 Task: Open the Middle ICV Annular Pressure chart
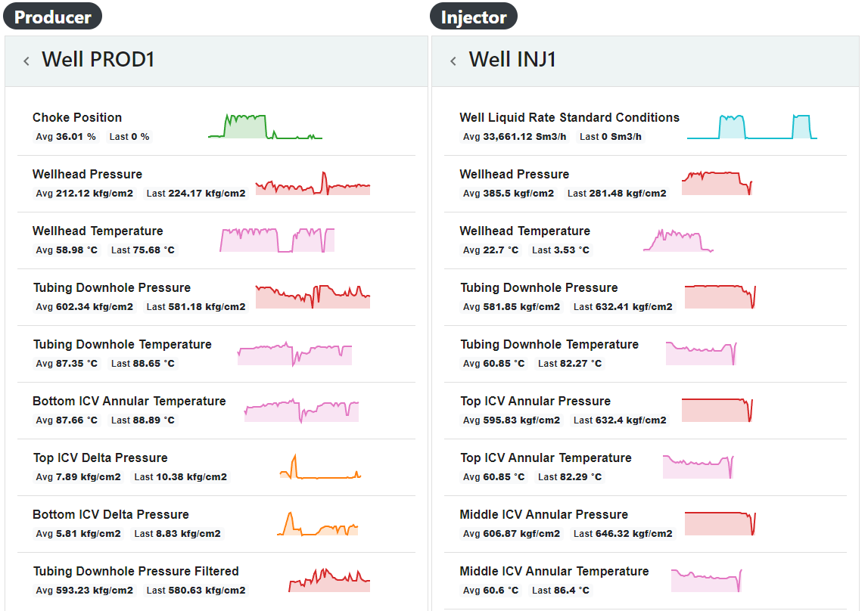[x=720, y=523]
